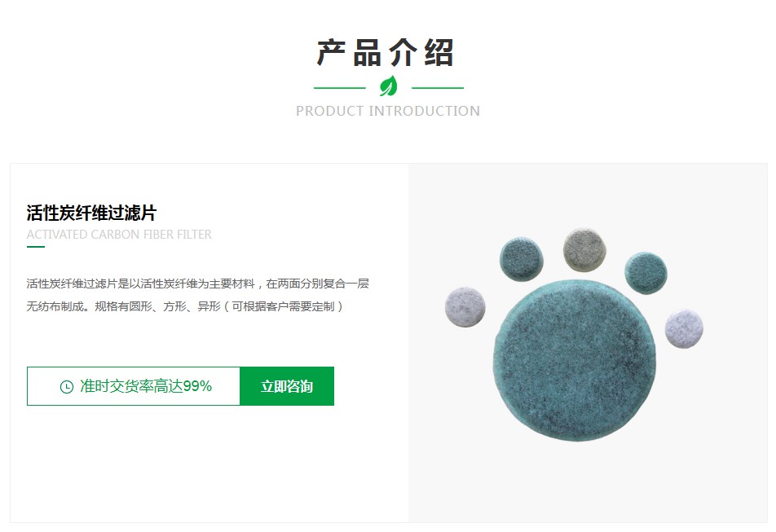The image size is (776, 532).
Task: Click the 准时交货率高达99% outlined box
Action: click(134, 386)
